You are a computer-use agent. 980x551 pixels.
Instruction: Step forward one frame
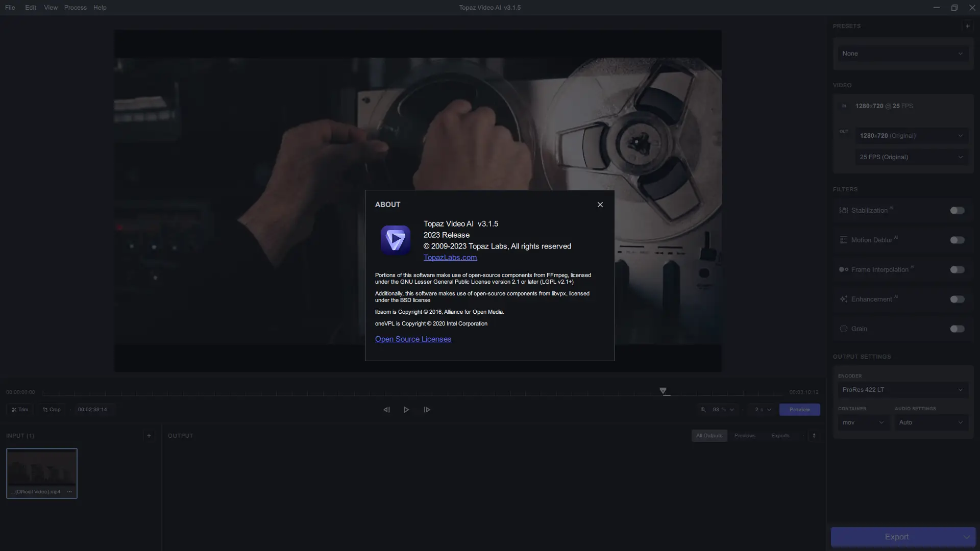[427, 410]
